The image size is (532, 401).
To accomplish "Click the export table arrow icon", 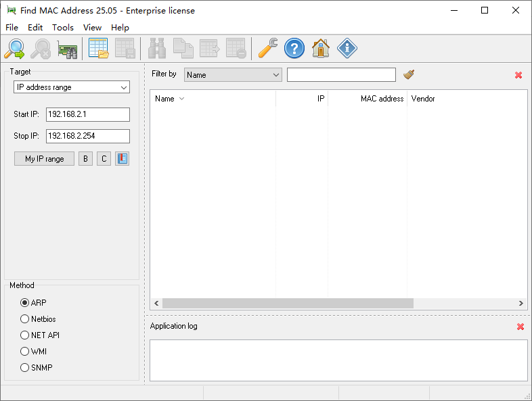I will 210,48.
